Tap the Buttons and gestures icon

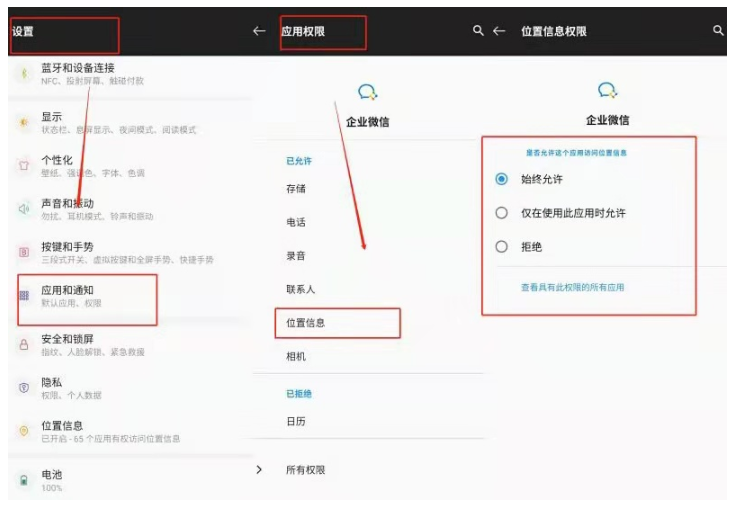(x=24, y=252)
